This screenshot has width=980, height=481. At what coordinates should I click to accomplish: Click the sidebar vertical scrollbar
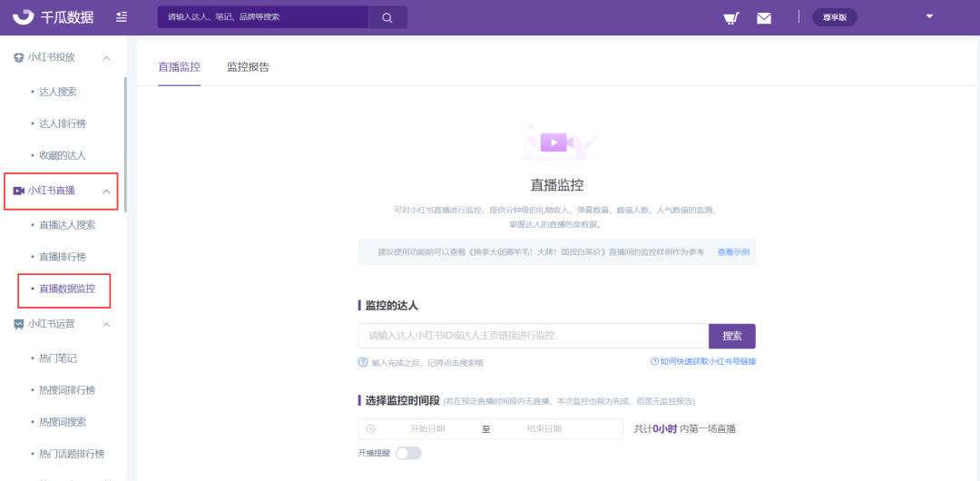pos(125,144)
